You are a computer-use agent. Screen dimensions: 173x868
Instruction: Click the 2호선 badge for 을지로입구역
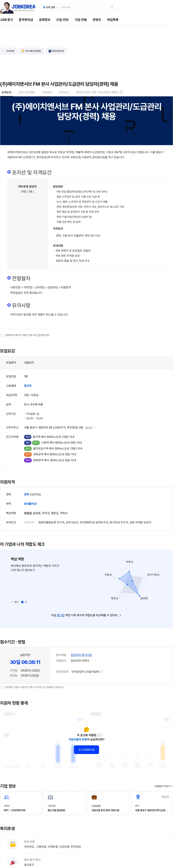pos(28,448)
